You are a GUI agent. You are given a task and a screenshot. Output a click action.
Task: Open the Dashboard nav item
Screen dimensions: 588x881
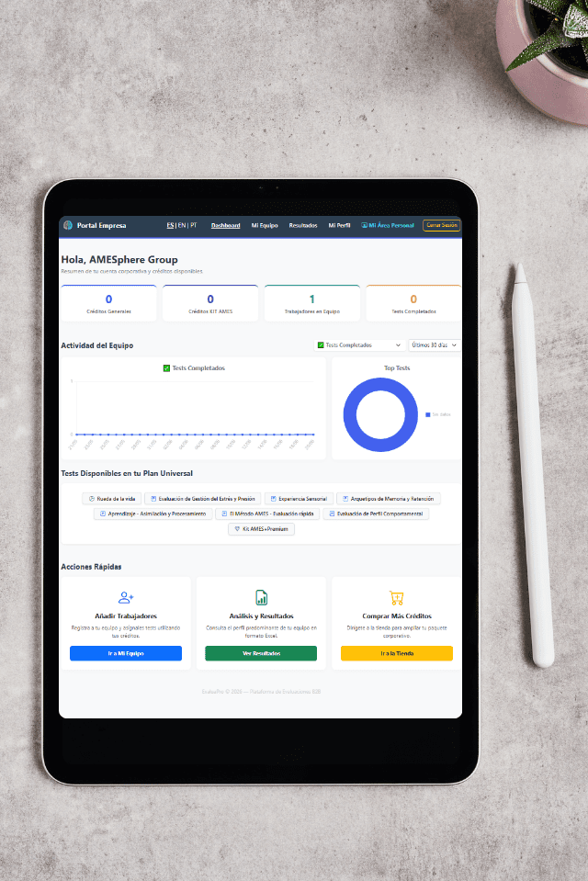[x=225, y=225]
